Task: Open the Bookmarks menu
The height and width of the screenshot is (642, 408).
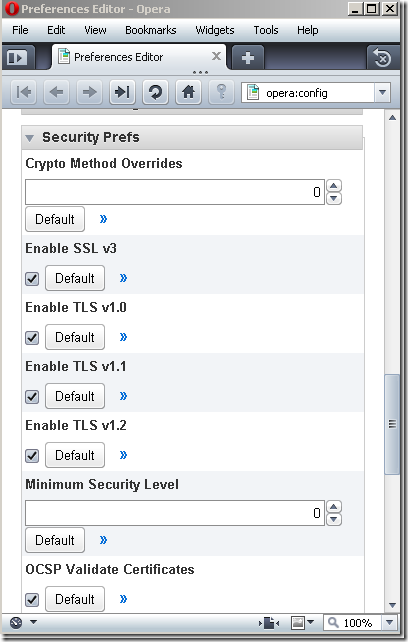Action: click(x=151, y=30)
